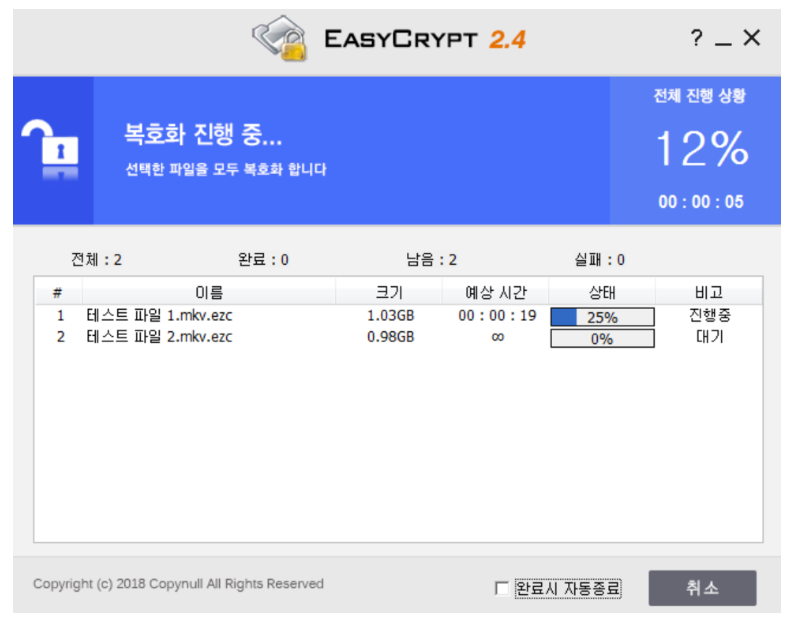
Task: Click the 전체 : 2 counter
Action: point(96,260)
